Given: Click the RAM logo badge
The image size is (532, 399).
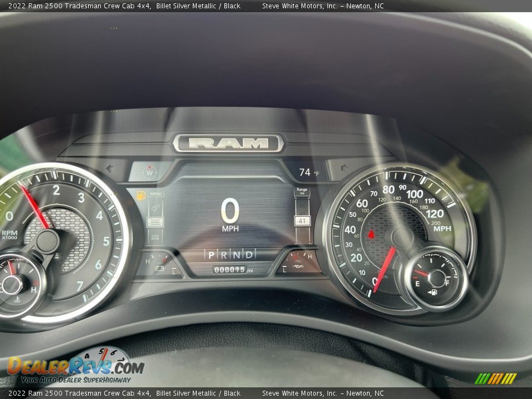Looking at the screenshot, I should 229,143.
